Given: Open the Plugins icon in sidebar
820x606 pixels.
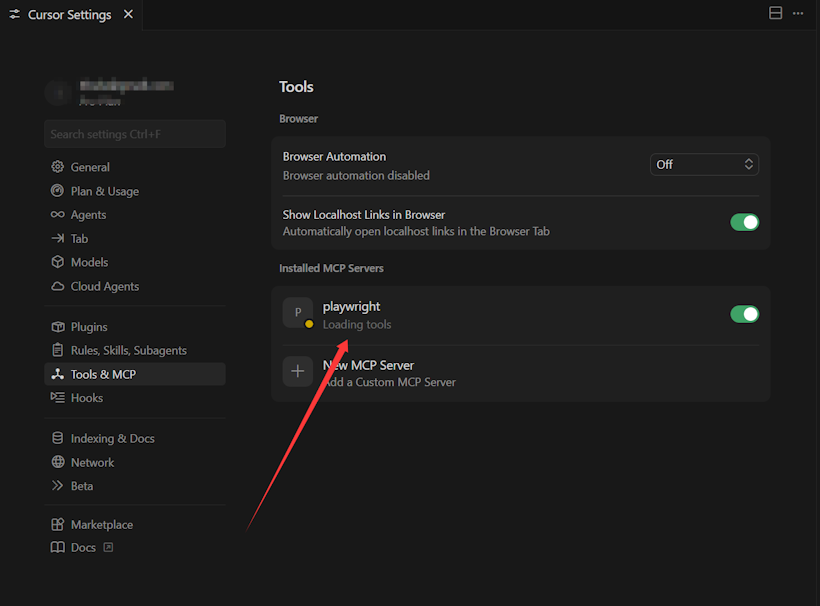Looking at the screenshot, I should point(58,327).
